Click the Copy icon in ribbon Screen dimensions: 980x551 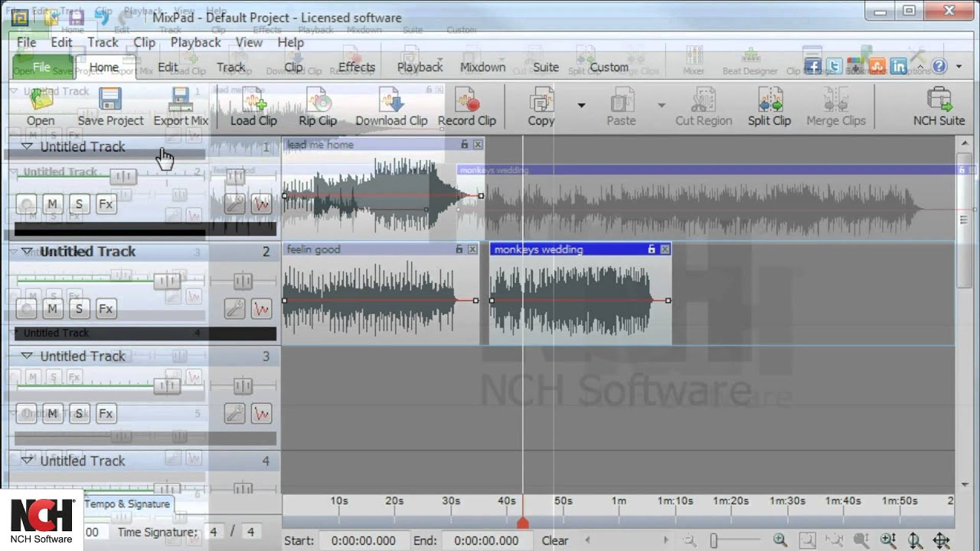tap(541, 99)
